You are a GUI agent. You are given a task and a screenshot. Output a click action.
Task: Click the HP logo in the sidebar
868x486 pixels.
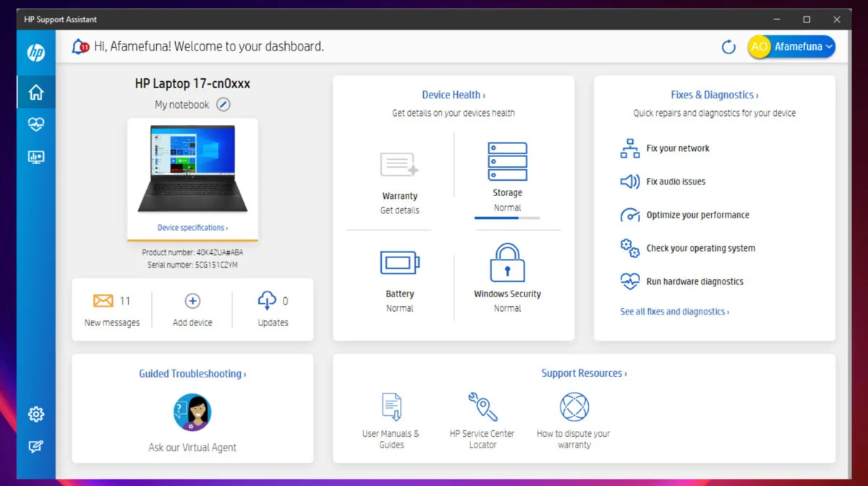[x=36, y=52]
